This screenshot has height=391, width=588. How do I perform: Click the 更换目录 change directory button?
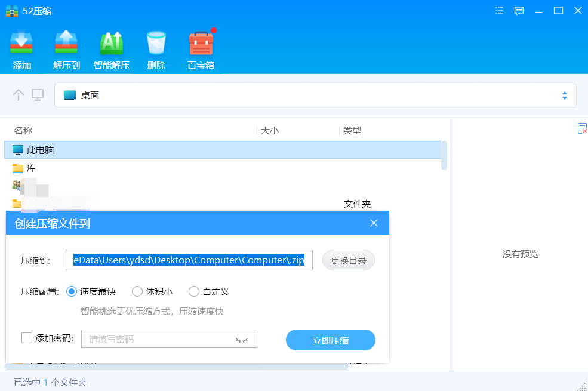348,260
